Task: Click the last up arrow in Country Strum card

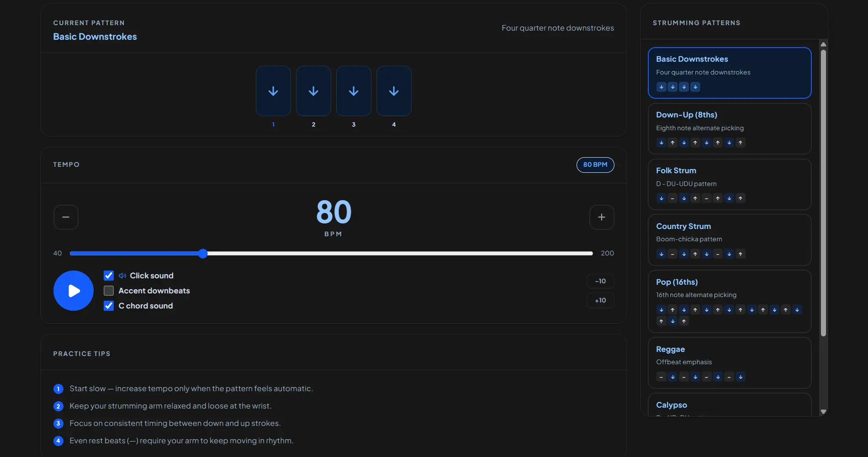Action: [741, 254]
